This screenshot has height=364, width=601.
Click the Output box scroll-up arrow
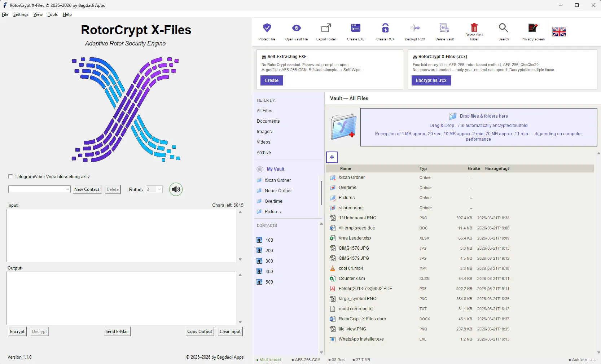pos(240,275)
